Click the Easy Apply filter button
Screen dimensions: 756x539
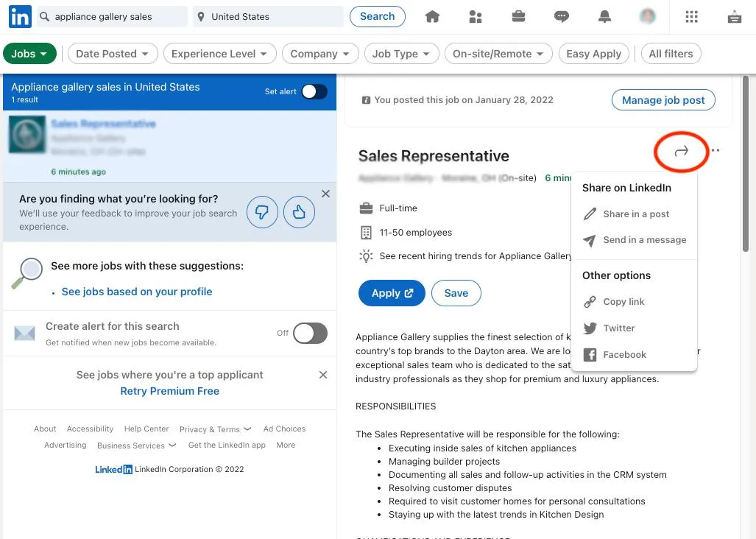pyautogui.click(x=593, y=54)
